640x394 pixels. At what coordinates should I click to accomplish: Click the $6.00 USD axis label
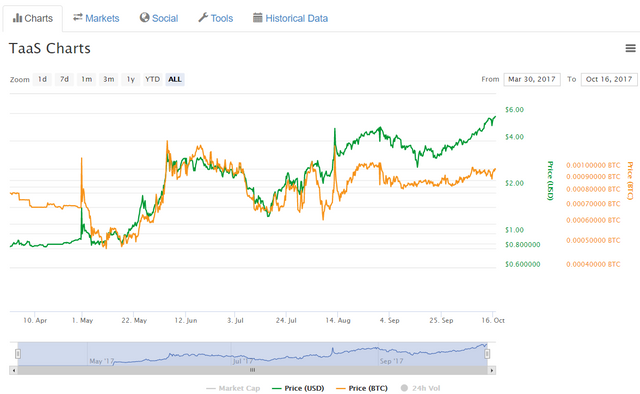pos(514,110)
